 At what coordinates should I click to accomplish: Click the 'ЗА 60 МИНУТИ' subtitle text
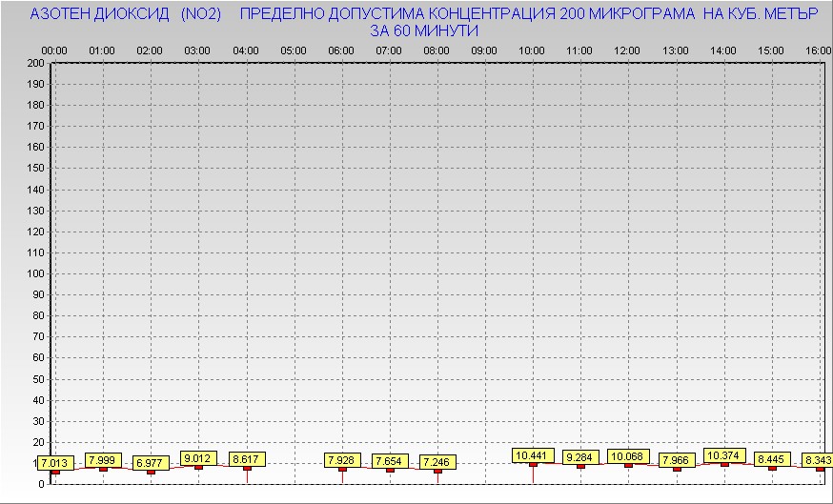coord(424,30)
